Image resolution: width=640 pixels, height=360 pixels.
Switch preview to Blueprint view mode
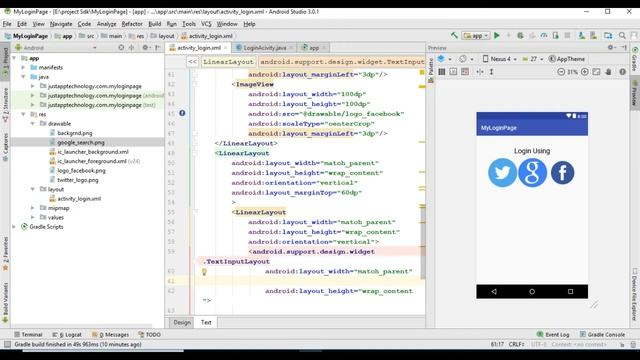tap(453, 72)
